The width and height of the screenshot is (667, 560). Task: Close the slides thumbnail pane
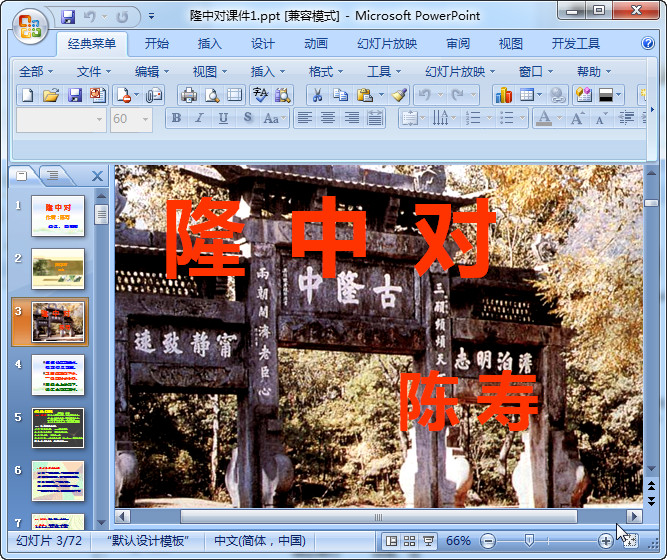pyautogui.click(x=97, y=176)
